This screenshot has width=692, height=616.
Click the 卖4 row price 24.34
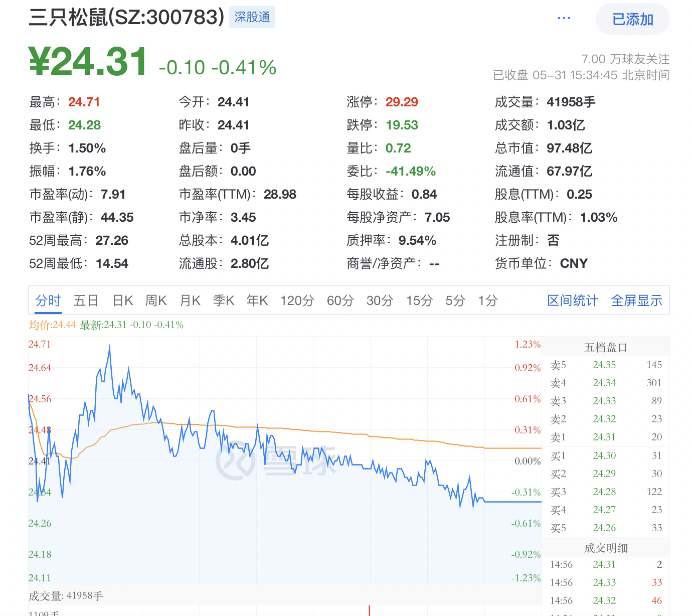(x=604, y=383)
